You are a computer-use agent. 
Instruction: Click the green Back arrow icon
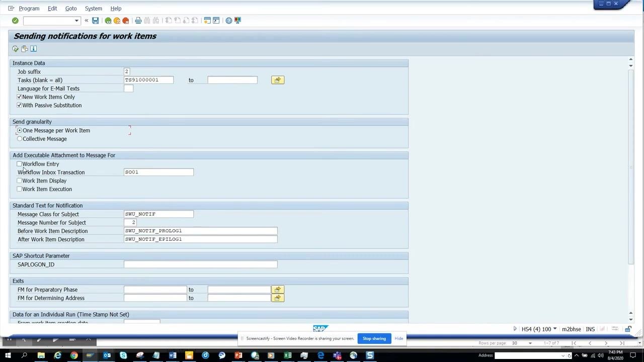[x=108, y=21]
